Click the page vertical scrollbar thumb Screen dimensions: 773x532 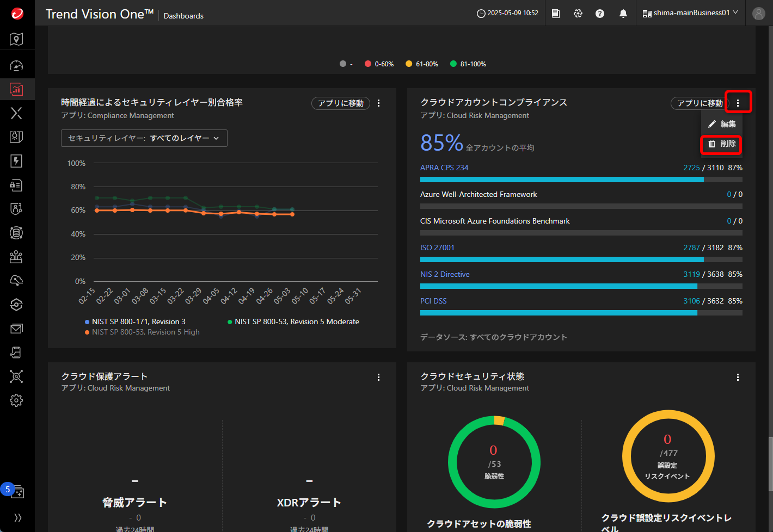pyautogui.click(x=770, y=463)
